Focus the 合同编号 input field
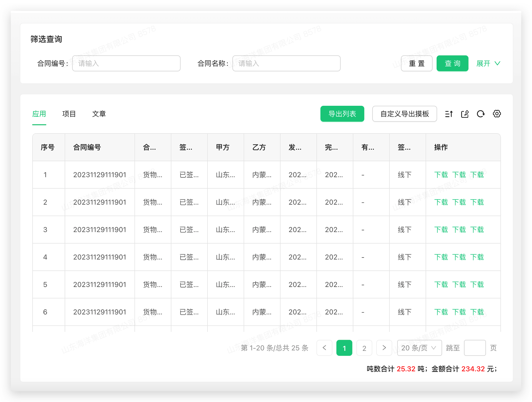The height and width of the screenshot is (402, 532). 126,63
